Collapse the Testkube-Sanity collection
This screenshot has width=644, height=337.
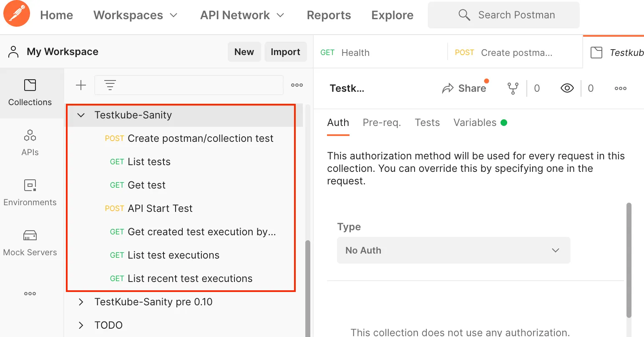80,115
